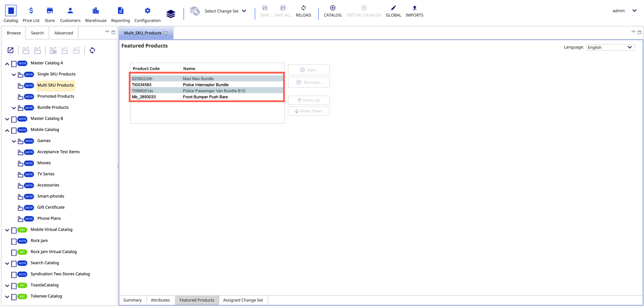The image size is (644, 307).
Task: Click the create Catalog plus icon
Action: coord(332,8)
